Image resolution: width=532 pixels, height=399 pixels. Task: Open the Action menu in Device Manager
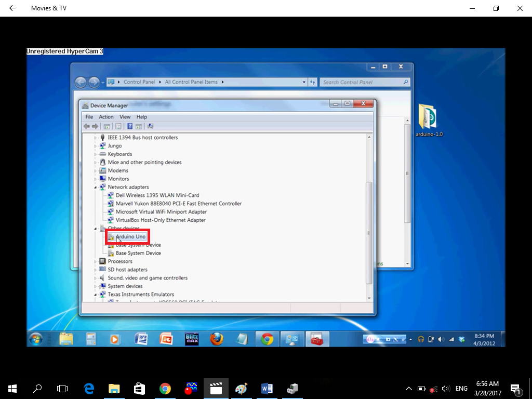pyautogui.click(x=106, y=117)
